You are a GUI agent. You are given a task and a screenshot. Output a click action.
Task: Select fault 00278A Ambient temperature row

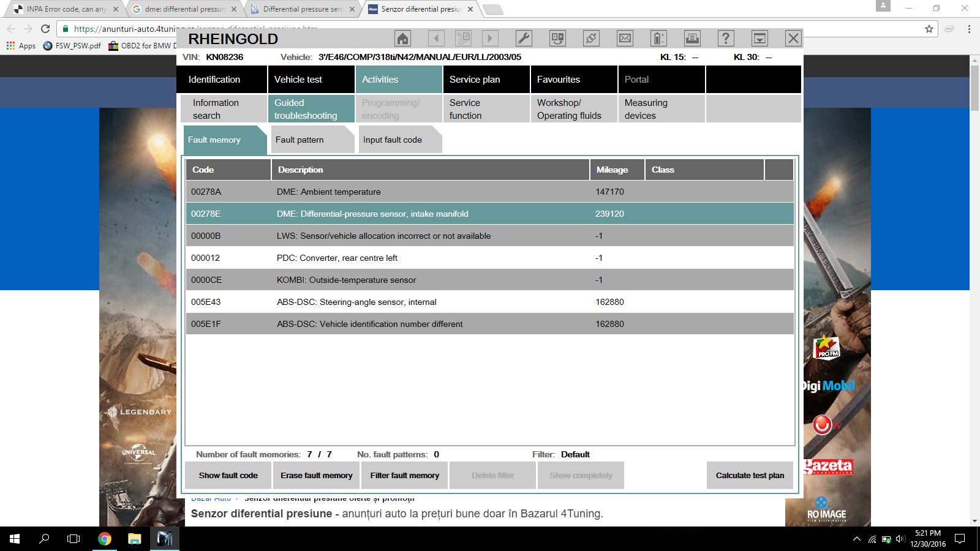(490, 192)
